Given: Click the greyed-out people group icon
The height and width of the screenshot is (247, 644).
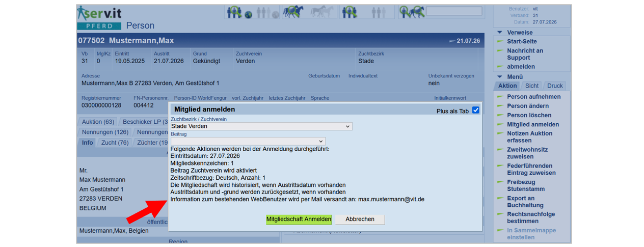Looking at the screenshot, I should (x=378, y=12).
